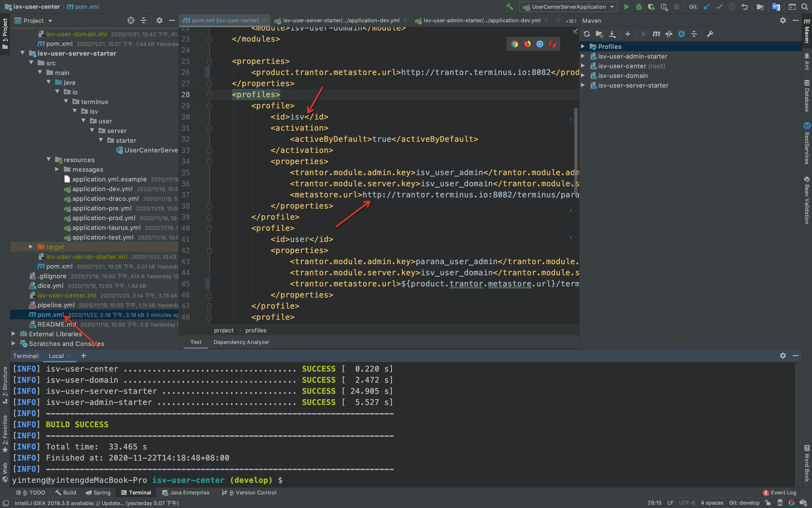Click the Execute Maven Goal icon
The height and width of the screenshot is (508, 812).
tap(656, 34)
